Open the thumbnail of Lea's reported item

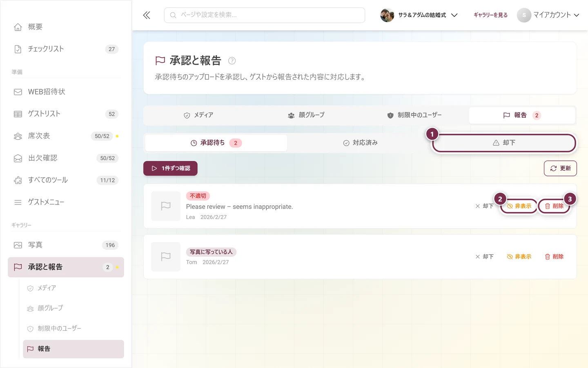(166, 206)
